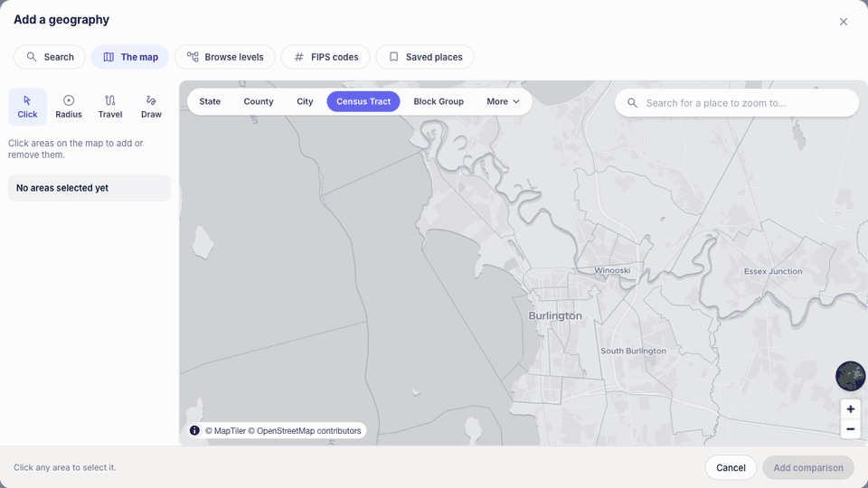Switch map level to City

[305, 101]
